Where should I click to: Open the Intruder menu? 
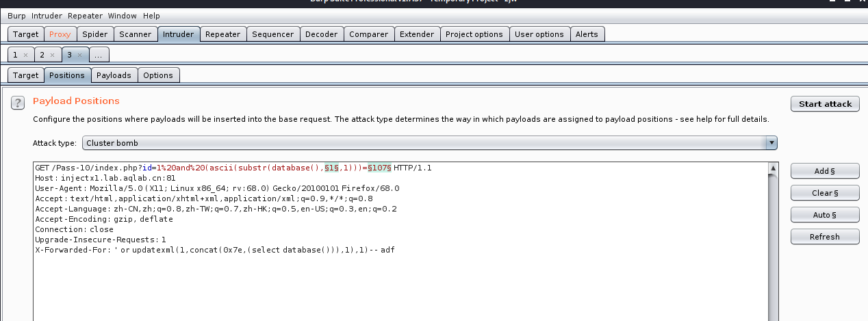47,16
